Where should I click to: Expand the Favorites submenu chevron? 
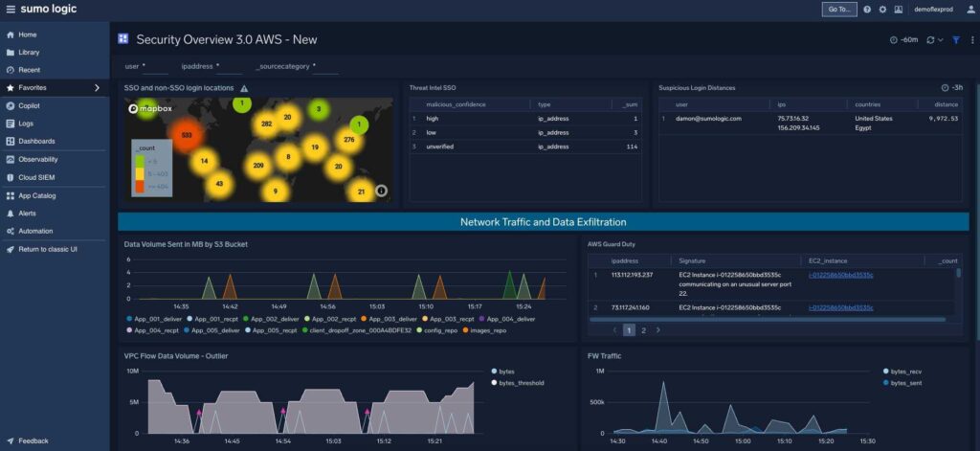tap(97, 88)
